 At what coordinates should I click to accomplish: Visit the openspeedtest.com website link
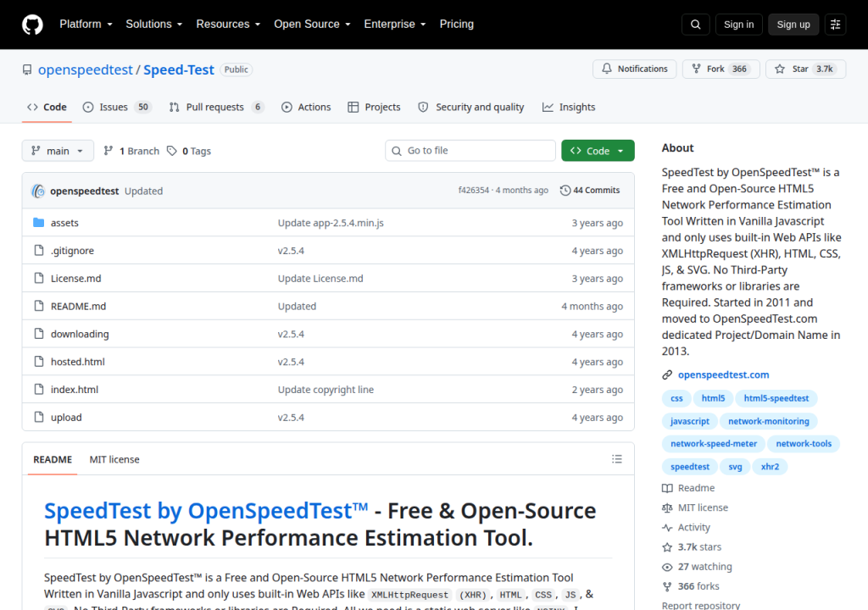tap(724, 374)
